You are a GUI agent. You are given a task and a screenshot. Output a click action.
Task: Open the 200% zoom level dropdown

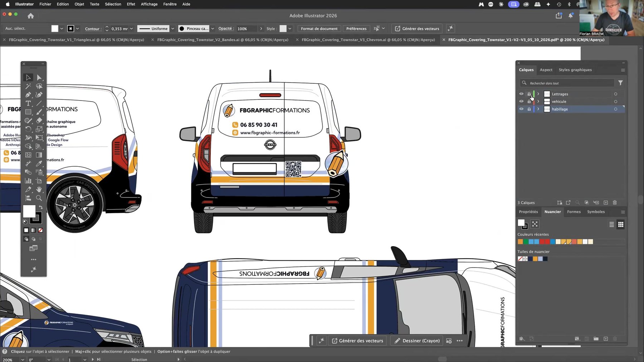click(23, 359)
